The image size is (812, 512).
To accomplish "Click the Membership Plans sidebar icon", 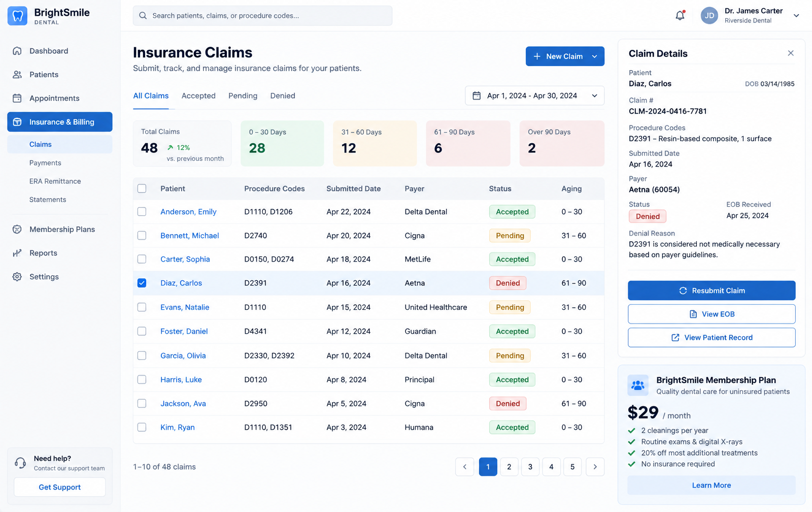I will (17, 229).
